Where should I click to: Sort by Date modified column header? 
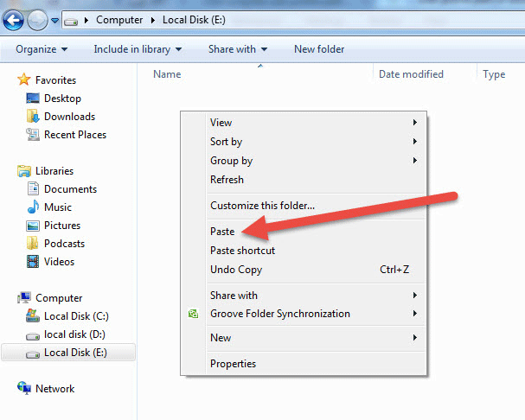tap(411, 74)
